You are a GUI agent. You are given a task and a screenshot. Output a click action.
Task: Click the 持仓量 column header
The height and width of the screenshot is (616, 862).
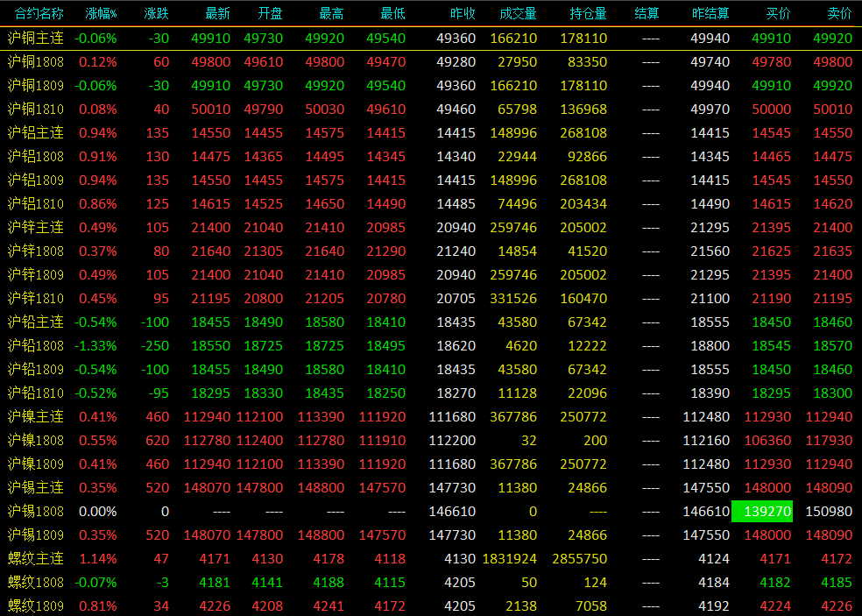[588, 14]
